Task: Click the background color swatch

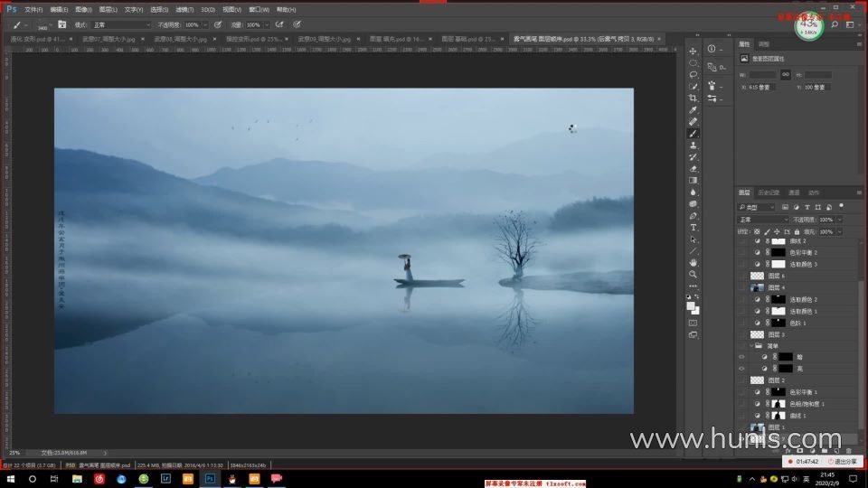Action: (696, 311)
